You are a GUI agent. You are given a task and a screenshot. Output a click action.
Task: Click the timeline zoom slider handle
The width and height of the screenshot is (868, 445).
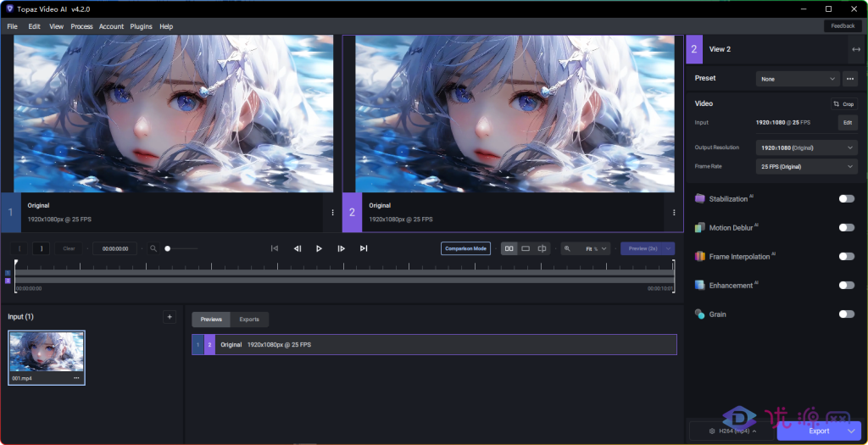[x=168, y=248]
